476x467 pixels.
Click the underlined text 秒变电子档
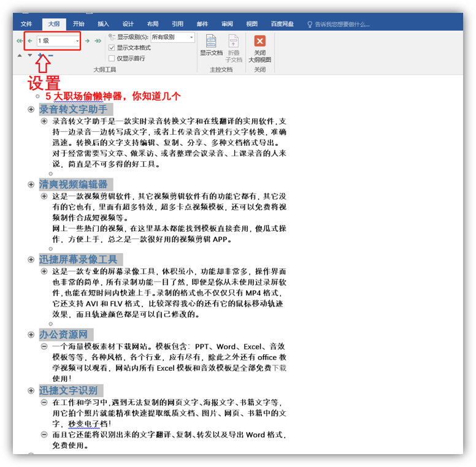pos(88,423)
